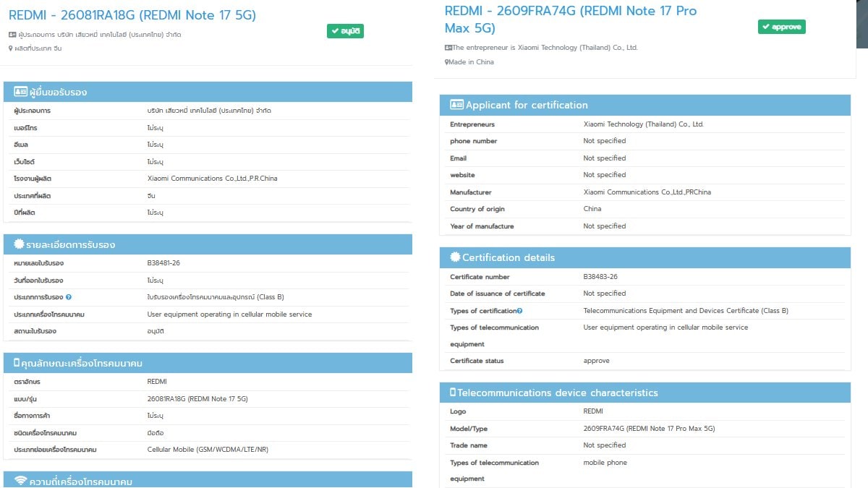Select 'User equipment operating' value in the ประเภทเครื่องโทรคมนาคม row
Viewport: 868px width, 488px height.
230,314
